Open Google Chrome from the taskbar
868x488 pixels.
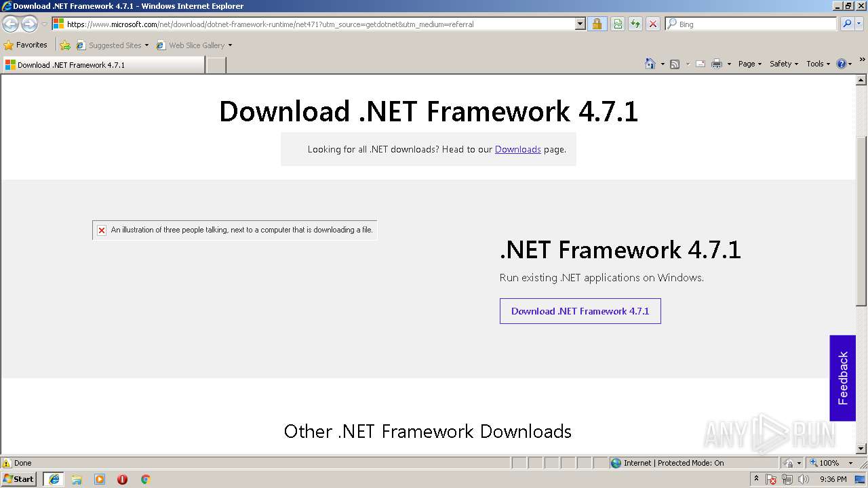pos(145,479)
